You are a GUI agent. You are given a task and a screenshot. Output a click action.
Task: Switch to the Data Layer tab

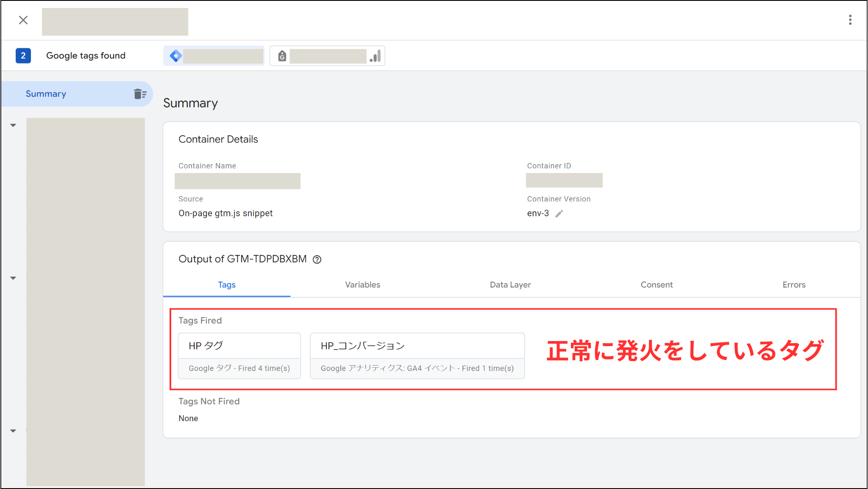pos(510,285)
